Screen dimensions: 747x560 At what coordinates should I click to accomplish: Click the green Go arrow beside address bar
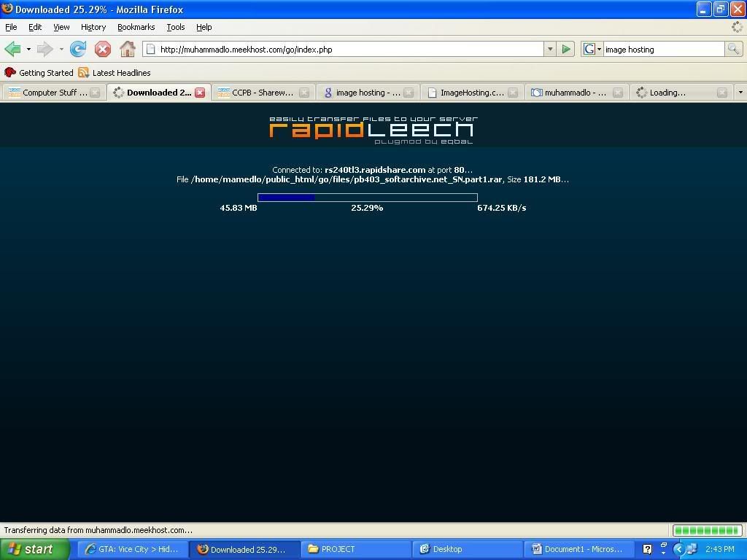566,49
